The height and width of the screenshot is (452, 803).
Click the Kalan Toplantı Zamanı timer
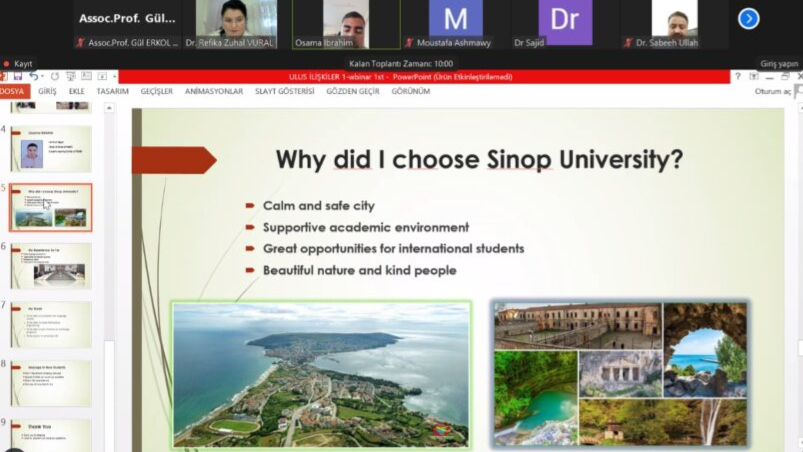(401, 64)
